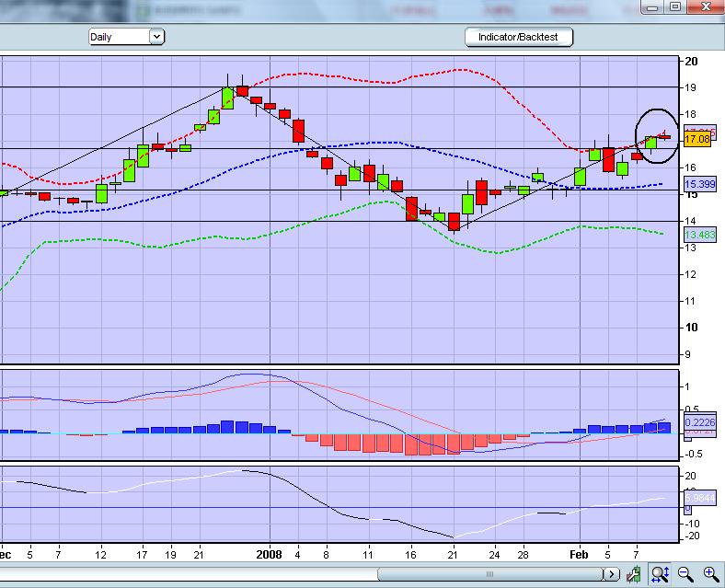Click the Feb label on the date axis
725x588 pixels.
point(579,555)
